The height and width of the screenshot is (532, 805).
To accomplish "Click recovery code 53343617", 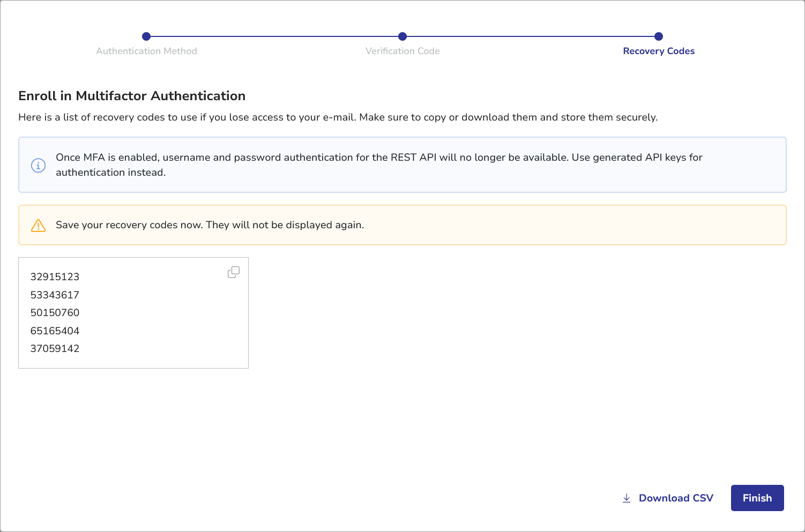I will point(55,295).
